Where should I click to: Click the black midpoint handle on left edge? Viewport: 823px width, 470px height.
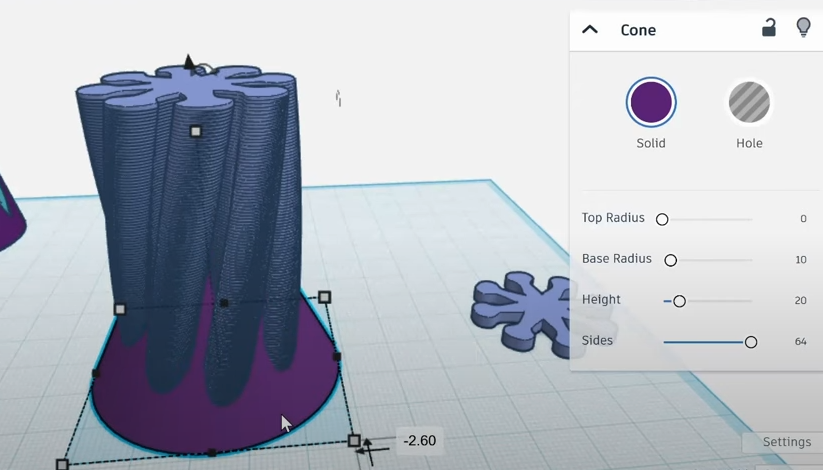(x=96, y=373)
